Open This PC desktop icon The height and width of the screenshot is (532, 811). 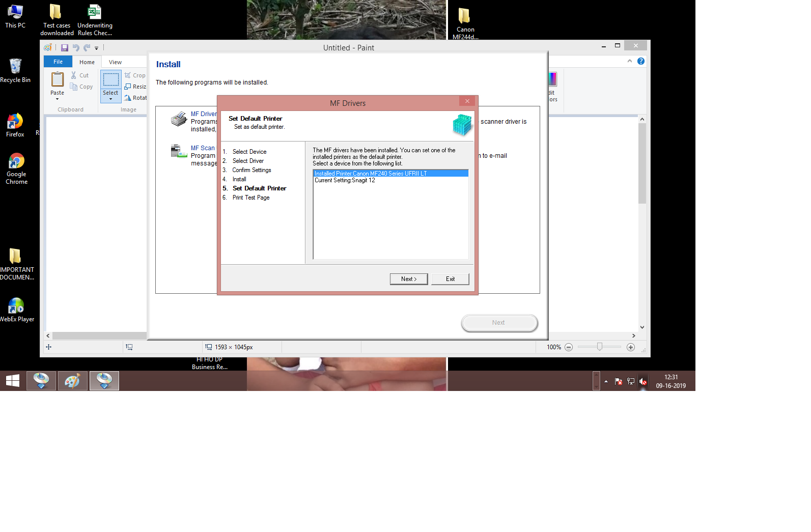click(15, 15)
